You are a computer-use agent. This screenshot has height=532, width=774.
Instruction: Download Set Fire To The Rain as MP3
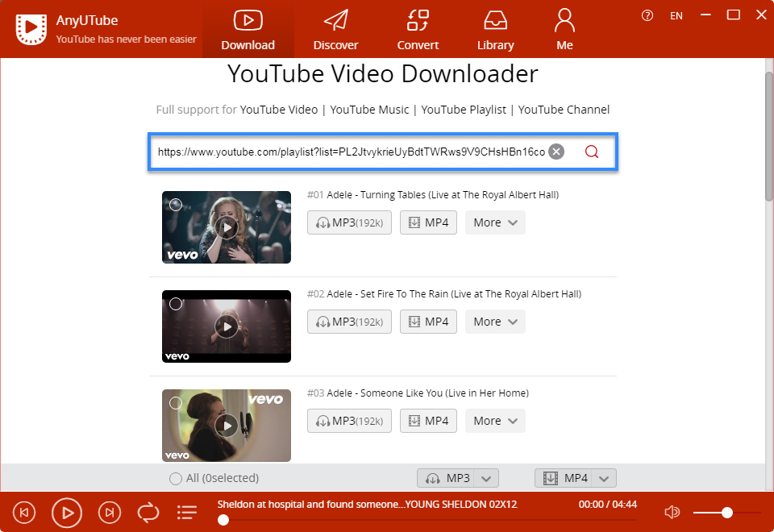(x=349, y=322)
